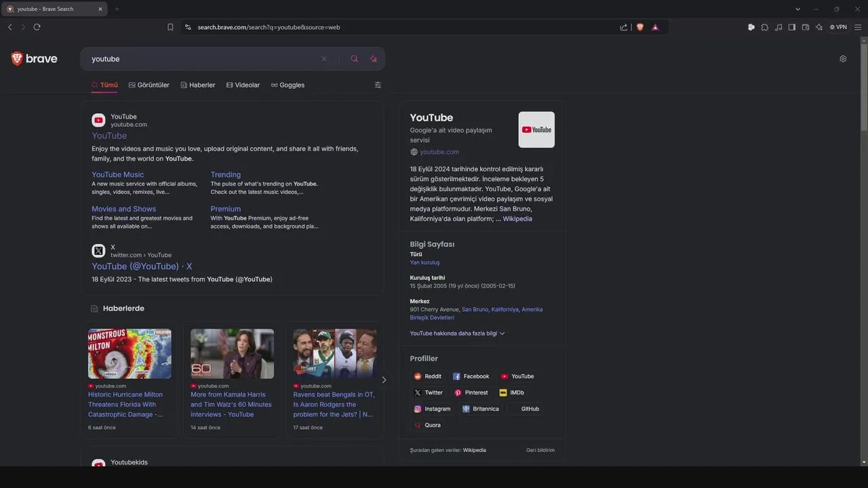Open Leo AI sparkle icon in toolbar
The height and width of the screenshot is (488, 868).
[x=819, y=27]
